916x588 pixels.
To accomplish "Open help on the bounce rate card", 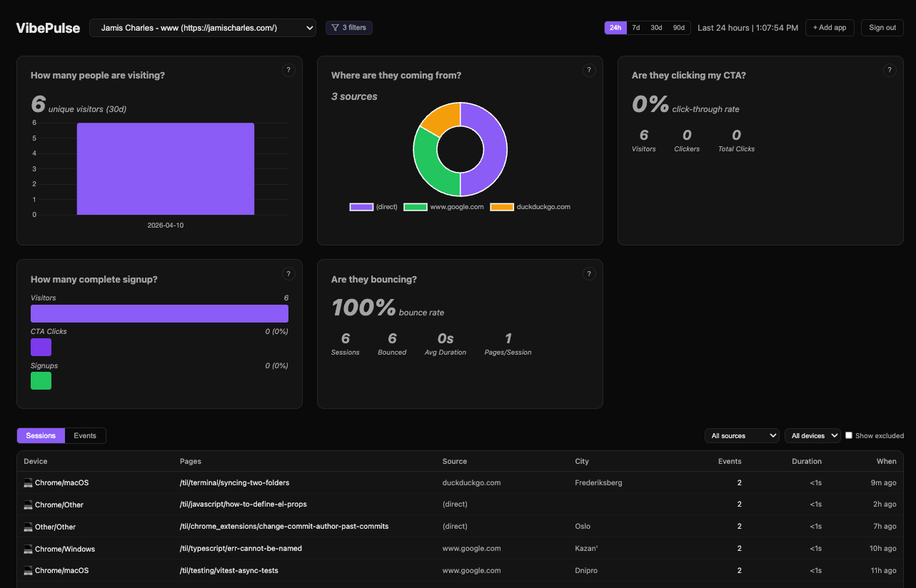I will point(589,273).
